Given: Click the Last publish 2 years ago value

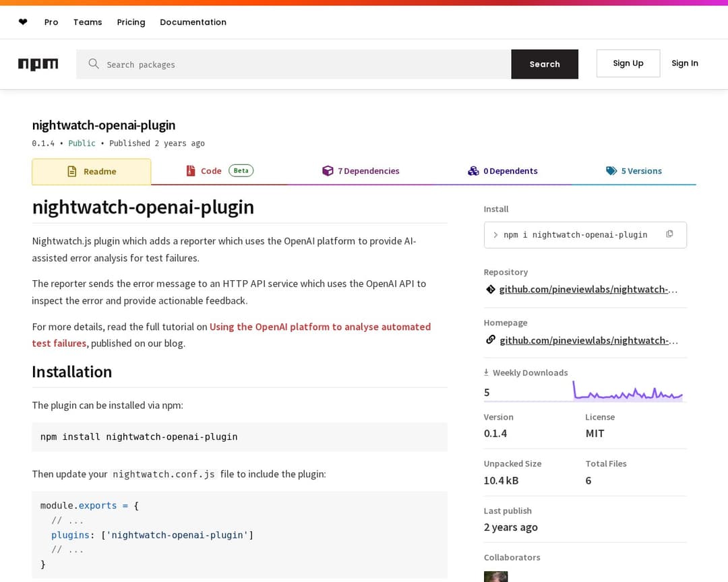Looking at the screenshot, I should coord(511,527).
